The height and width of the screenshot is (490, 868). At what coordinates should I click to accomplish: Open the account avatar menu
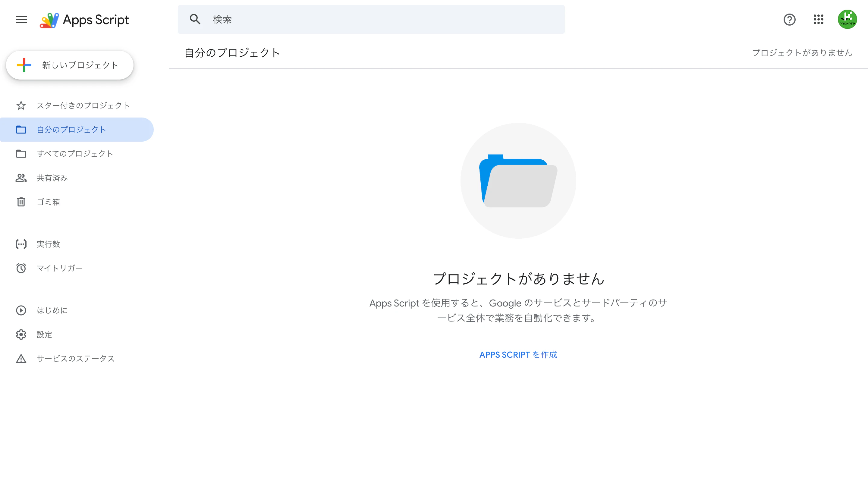coord(847,20)
